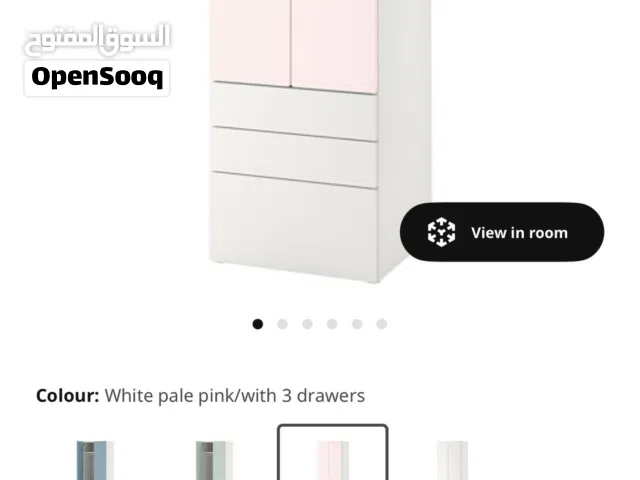Go to the last carousel dot
This screenshot has width=640, height=480.
(382, 324)
